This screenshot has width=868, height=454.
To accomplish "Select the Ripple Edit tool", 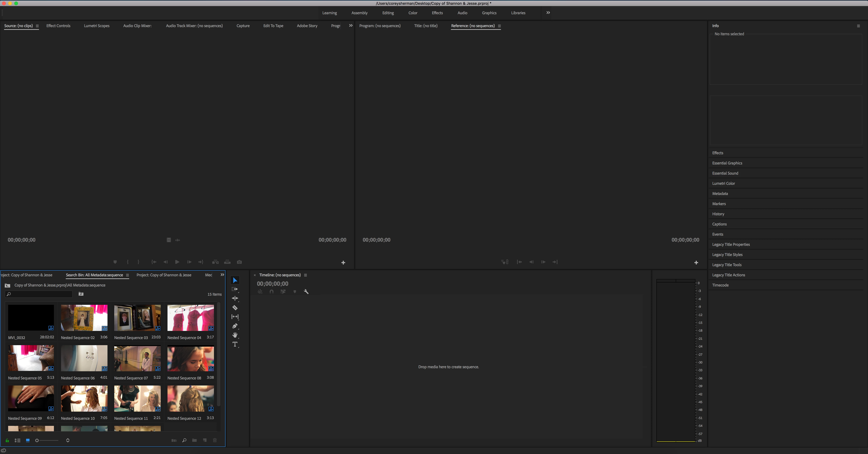I will (235, 298).
